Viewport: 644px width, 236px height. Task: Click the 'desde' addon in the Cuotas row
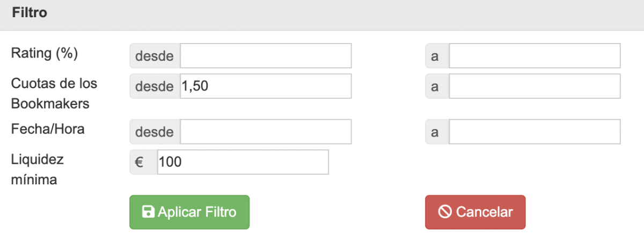point(155,86)
